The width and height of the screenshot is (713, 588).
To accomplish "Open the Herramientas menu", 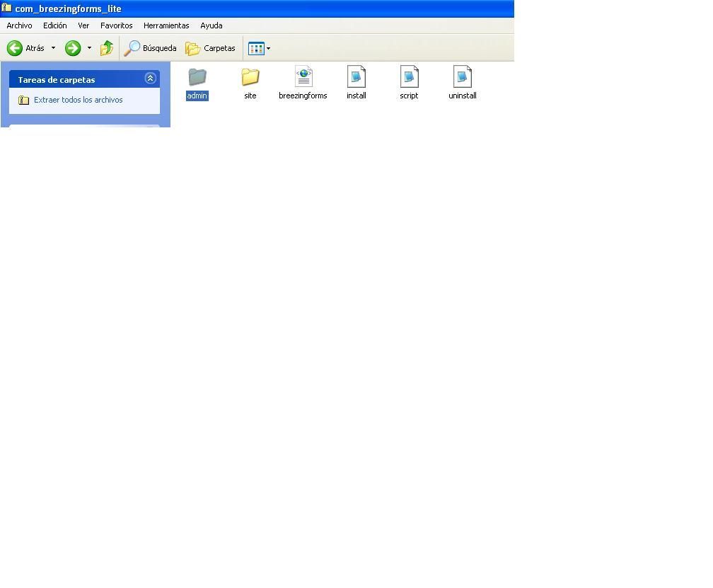I will [x=166, y=25].
